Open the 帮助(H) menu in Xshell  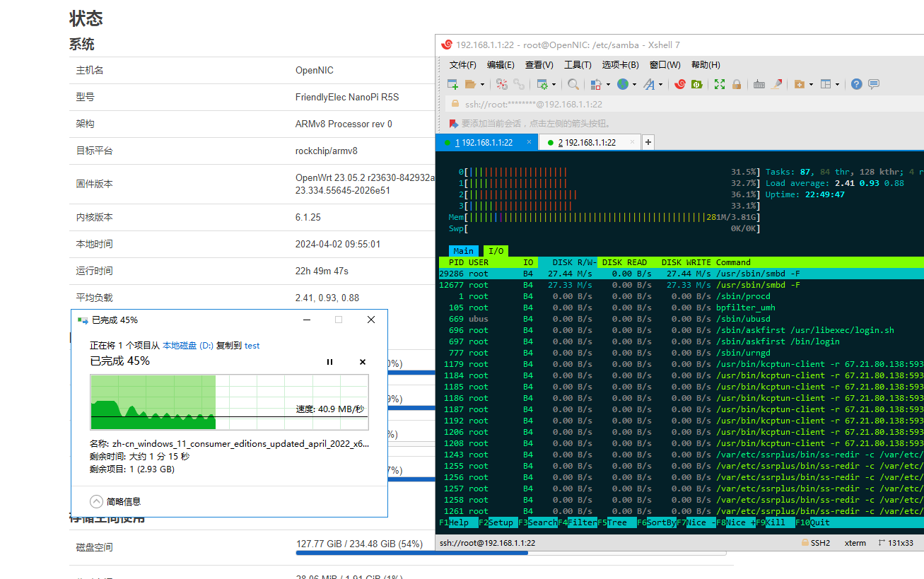[706, 64]
